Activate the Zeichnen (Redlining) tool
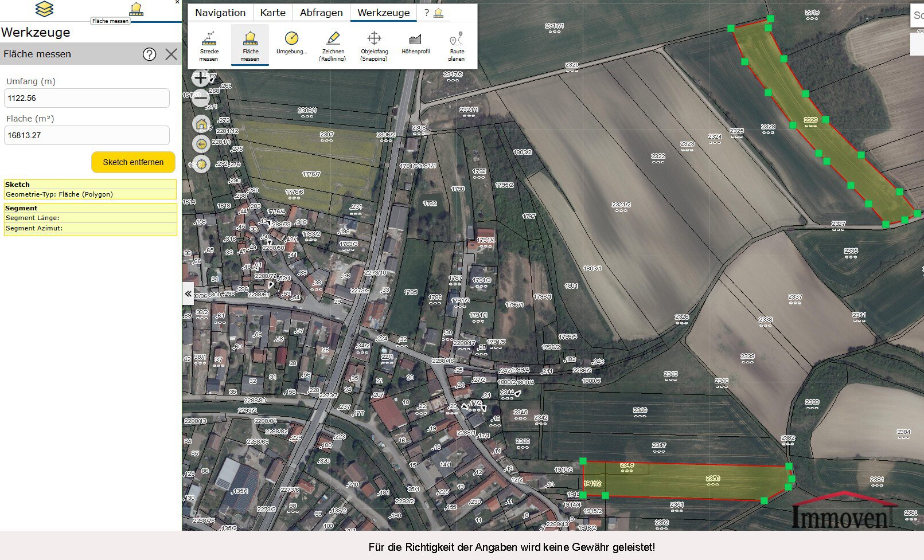 tap(333, 46)
